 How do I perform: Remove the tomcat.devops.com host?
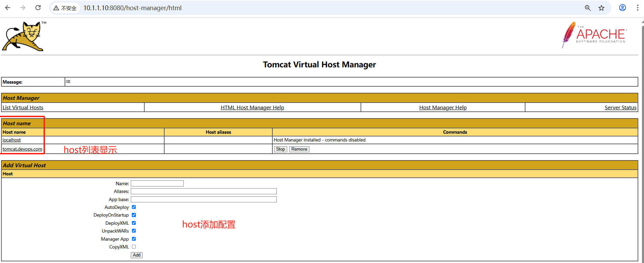(299, 149)
